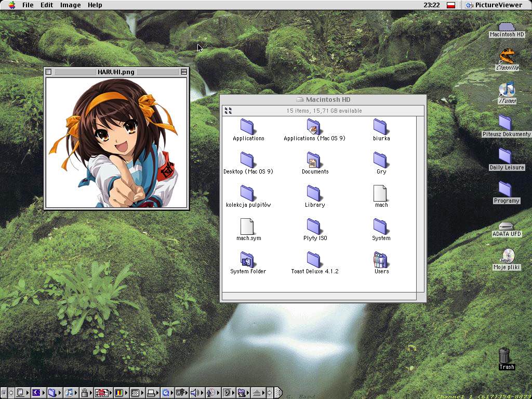Click the HARUHI.png window title bar
This screenshot has height=399, width=532.
[116, 72]
